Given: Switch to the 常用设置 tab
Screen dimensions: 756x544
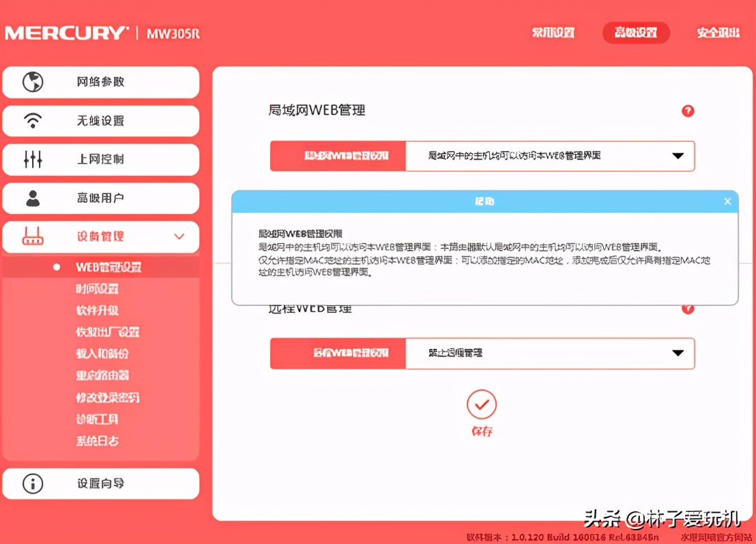Looking at the screenshot, I should 553,32.
